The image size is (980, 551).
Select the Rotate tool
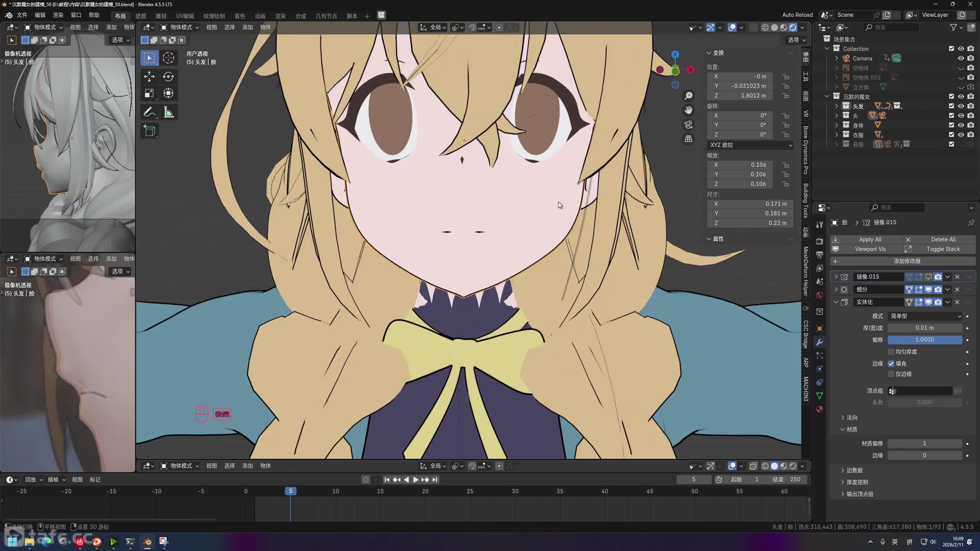(x=168, y=77)
